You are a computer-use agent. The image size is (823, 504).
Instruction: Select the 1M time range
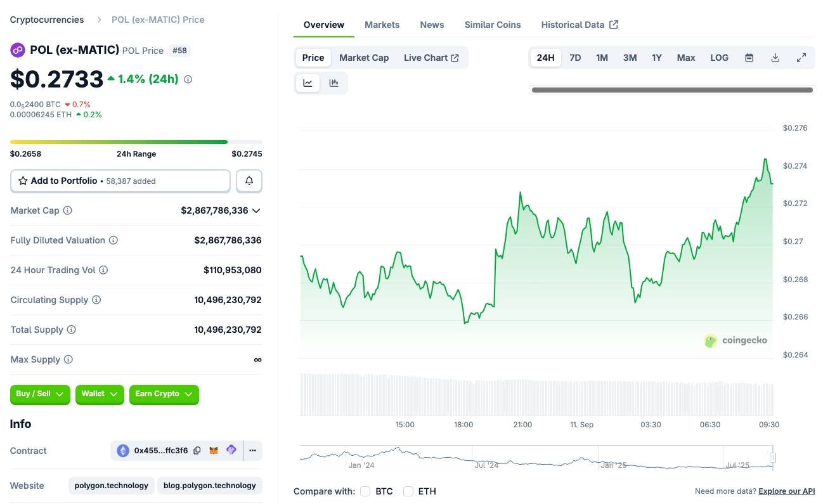tap(602, 58)
